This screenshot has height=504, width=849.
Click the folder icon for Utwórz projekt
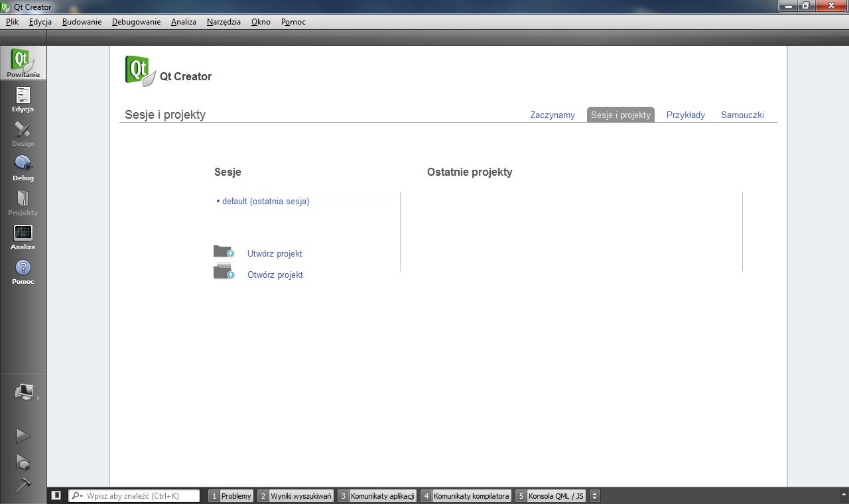(224, 251)
